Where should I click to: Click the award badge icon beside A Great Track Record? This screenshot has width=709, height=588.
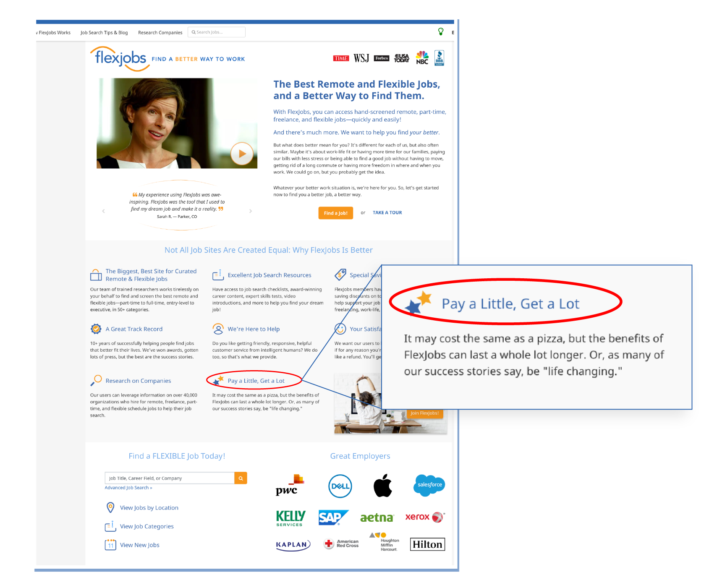coord(96,329)
